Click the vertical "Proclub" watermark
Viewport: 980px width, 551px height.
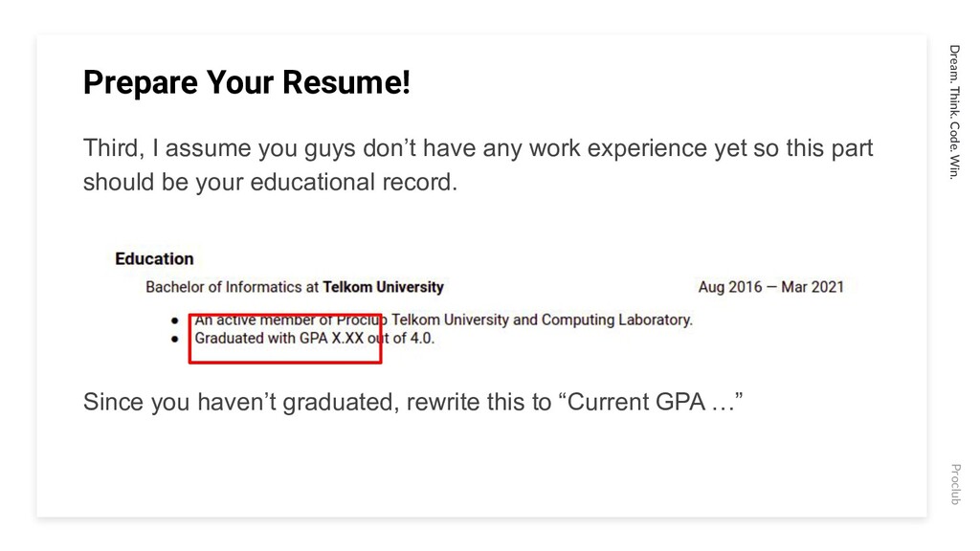pyautogui.click(x=956, y=484)
